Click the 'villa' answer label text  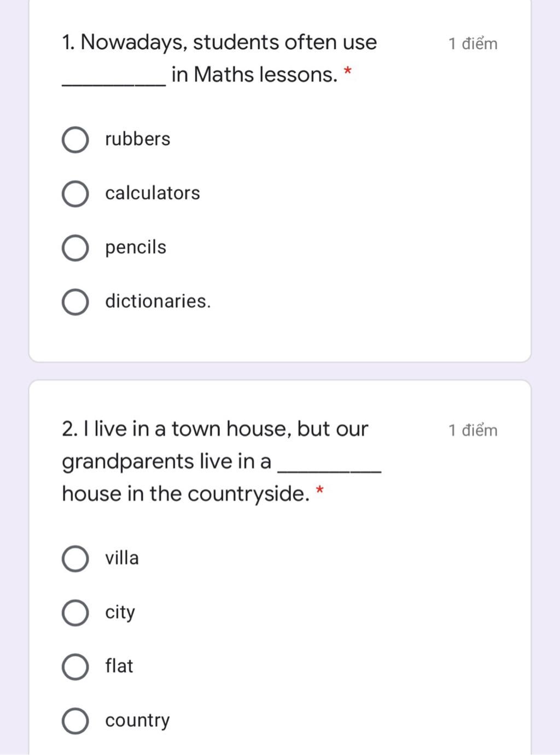122,558
